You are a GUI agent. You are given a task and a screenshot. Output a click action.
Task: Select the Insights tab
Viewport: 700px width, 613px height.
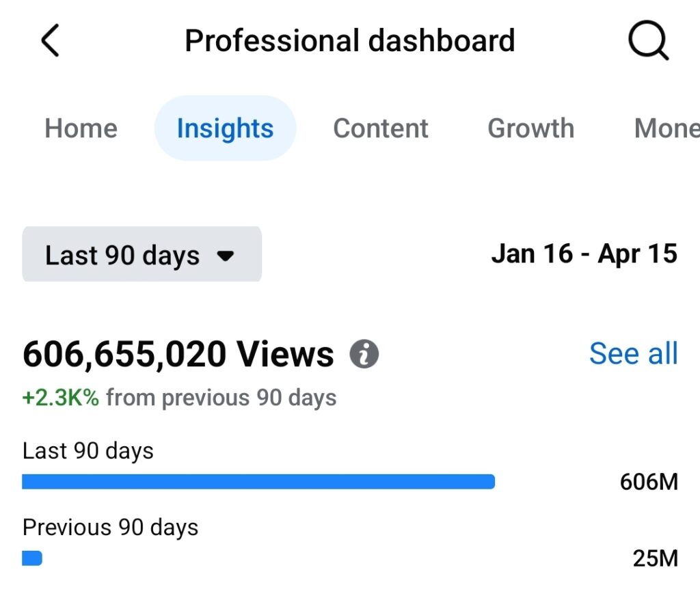[225, 128]
